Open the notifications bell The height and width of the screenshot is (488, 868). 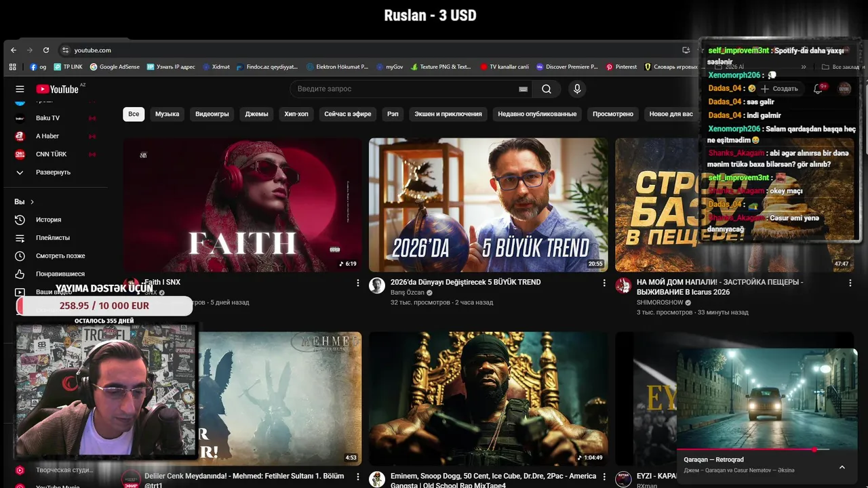[818, 89]
